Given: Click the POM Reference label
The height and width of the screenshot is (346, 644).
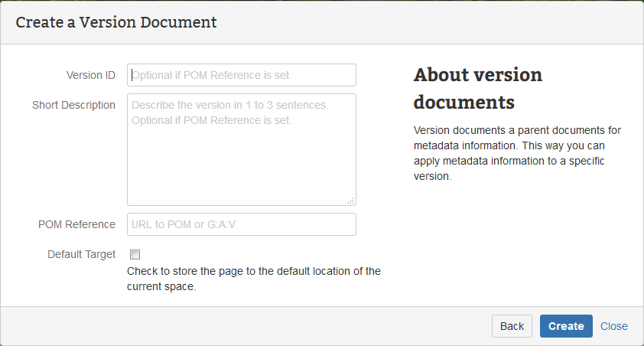Looking at the screenshot, I should [x=76, y=224].
